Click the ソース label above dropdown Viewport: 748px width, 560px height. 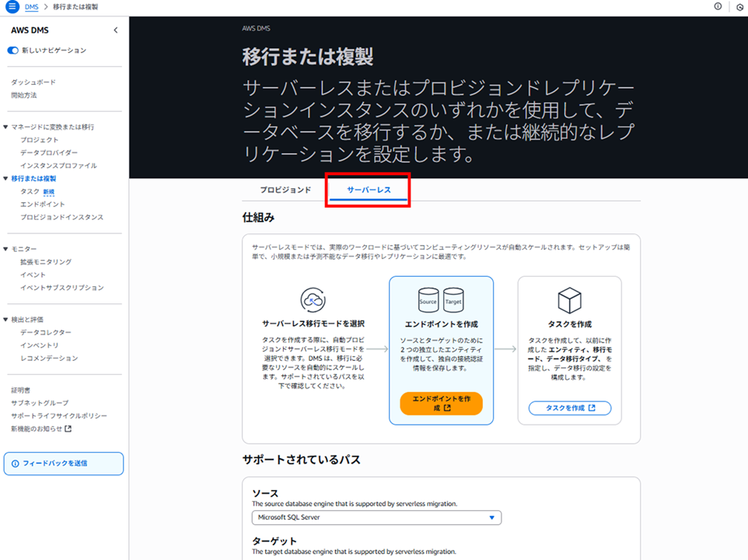coord(265,493)
